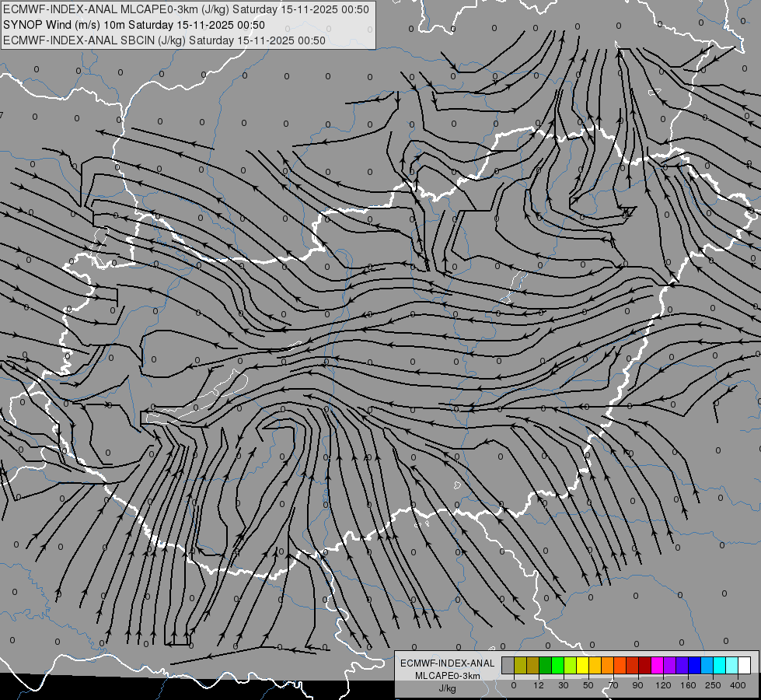Click the legend value label 250
Image resolution: width=761 pixels, height=700 pixels.
713,685
